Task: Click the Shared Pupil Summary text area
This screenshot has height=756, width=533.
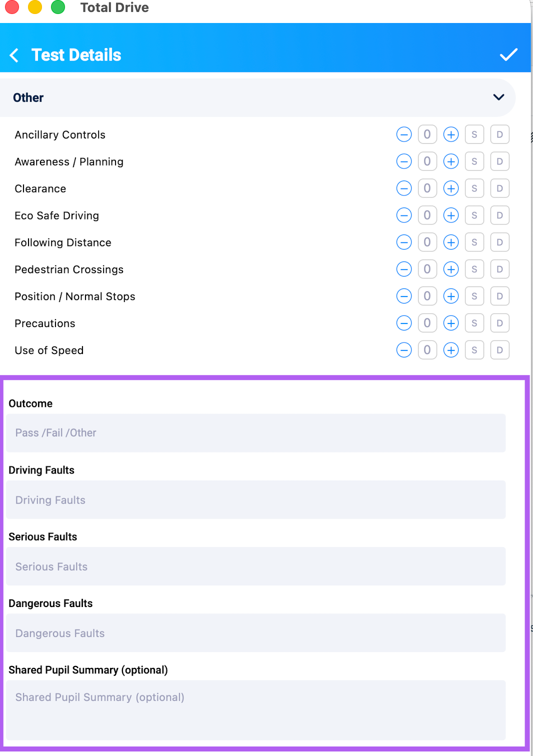Action: tap(256, 710)
